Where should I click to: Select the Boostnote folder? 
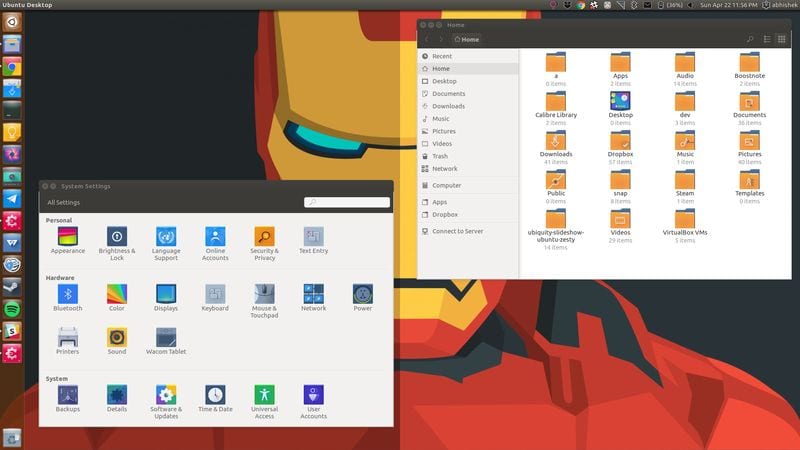coord(749,68)
